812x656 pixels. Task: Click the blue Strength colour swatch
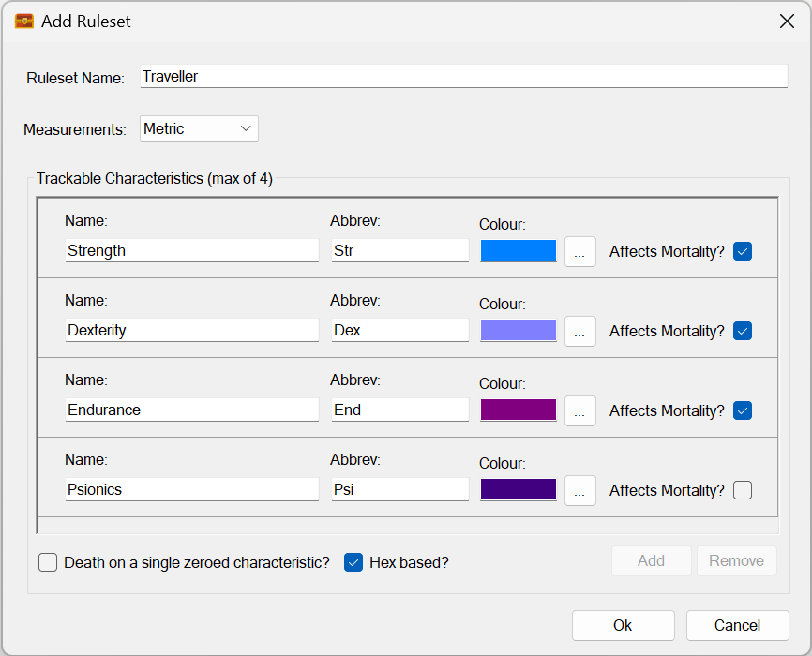[518, 250]
